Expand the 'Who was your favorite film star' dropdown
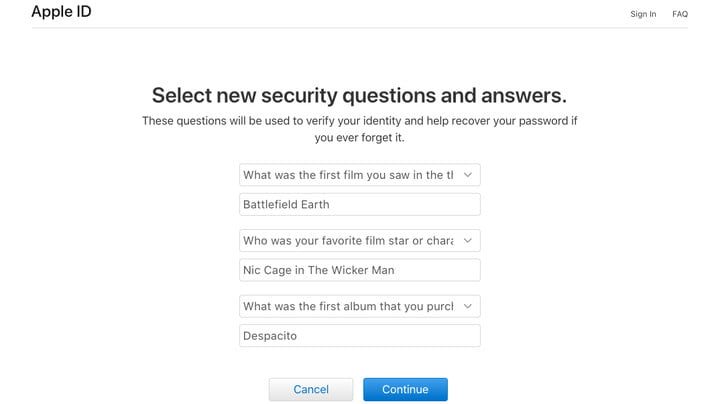 (x=350, y=241)
